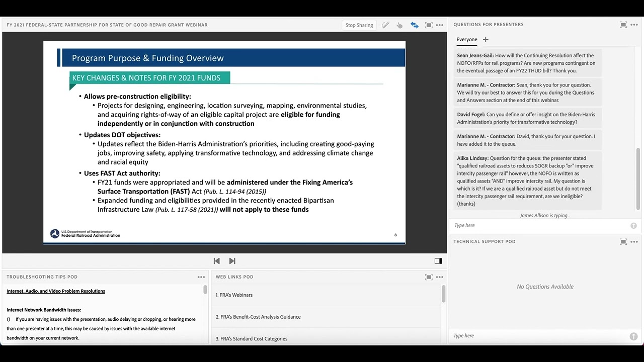Click the slide page number 8
The width and height of the screenshot is (644, 362).
[395, 235]
